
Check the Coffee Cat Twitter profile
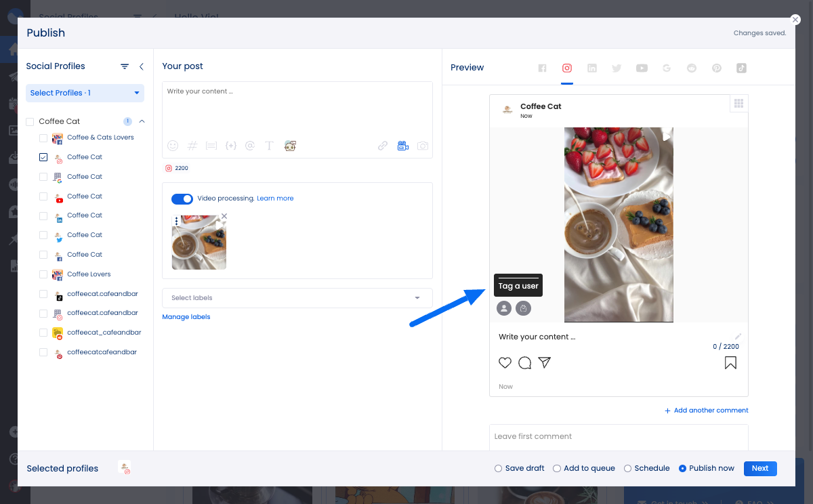pos(43,235)
